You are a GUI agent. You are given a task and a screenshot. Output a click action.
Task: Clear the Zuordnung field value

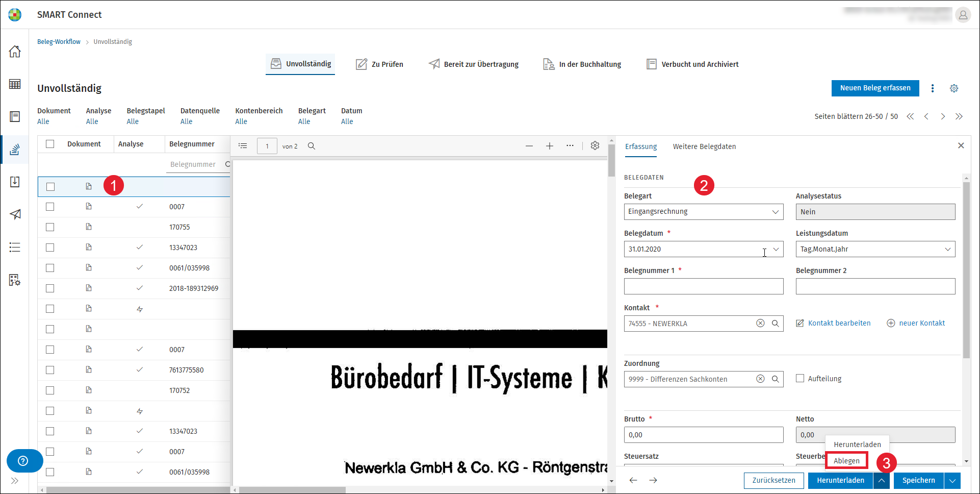pos(760,379)
